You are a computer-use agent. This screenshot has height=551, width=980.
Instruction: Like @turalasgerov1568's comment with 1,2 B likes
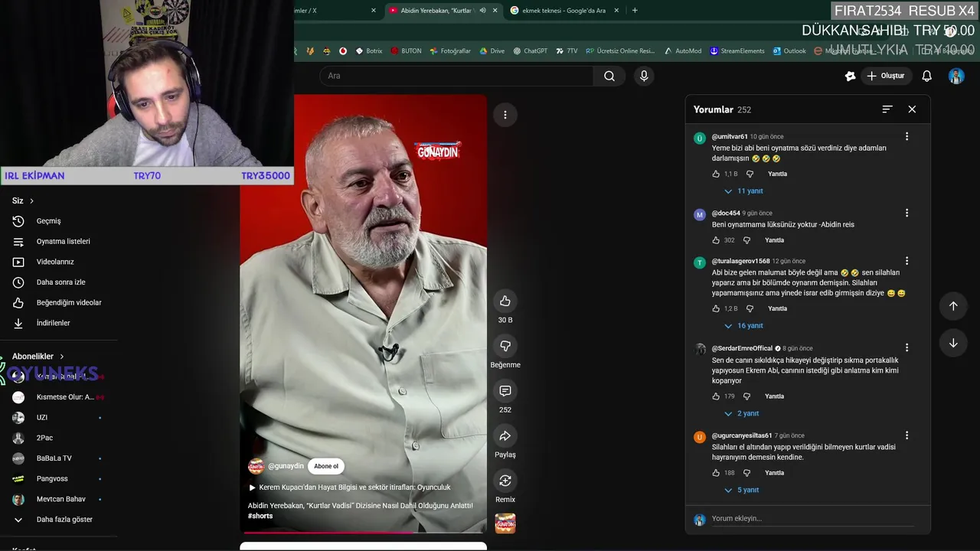pos(716,308)
